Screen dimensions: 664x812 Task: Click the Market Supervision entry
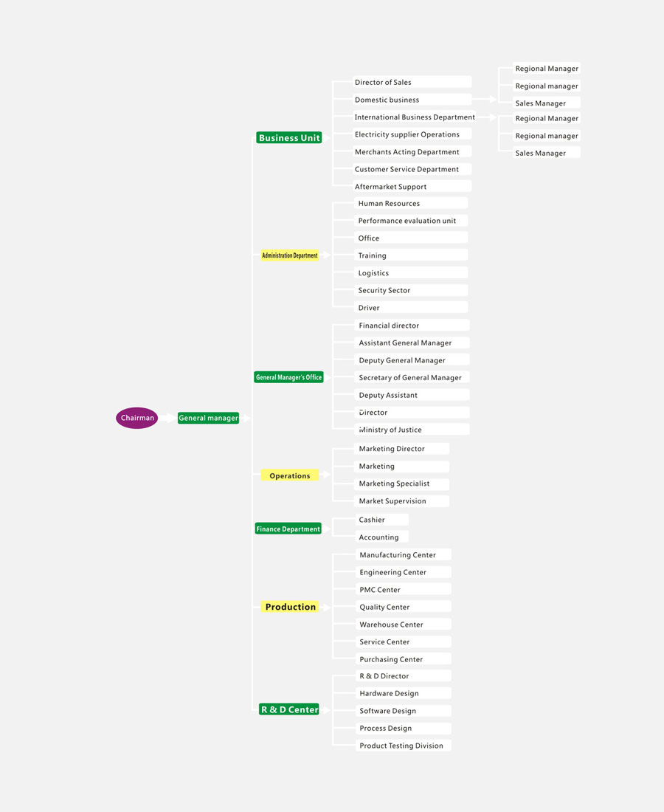402,500
